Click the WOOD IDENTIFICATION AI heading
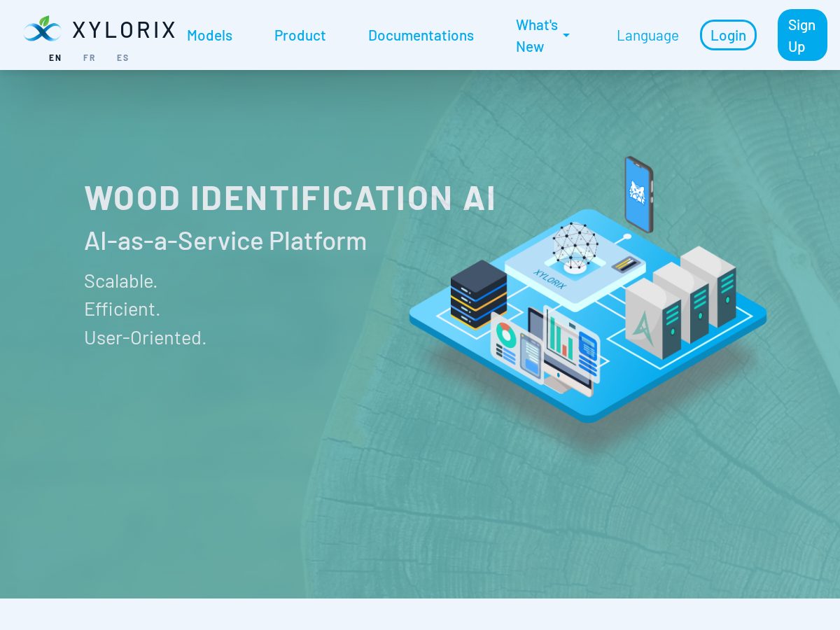The height and width of the screenshot is (630, 840). tap(290, 197)
